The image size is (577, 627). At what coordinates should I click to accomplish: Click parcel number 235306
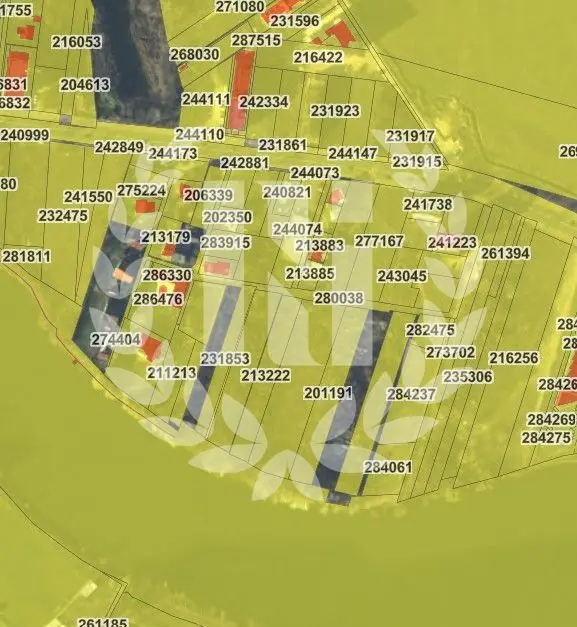coord(468,377)
